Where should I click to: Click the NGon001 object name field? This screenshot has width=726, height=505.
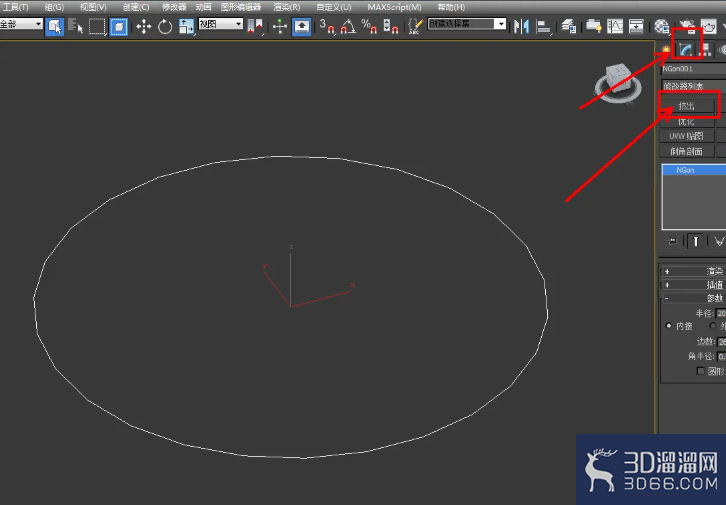pos(693,69)
